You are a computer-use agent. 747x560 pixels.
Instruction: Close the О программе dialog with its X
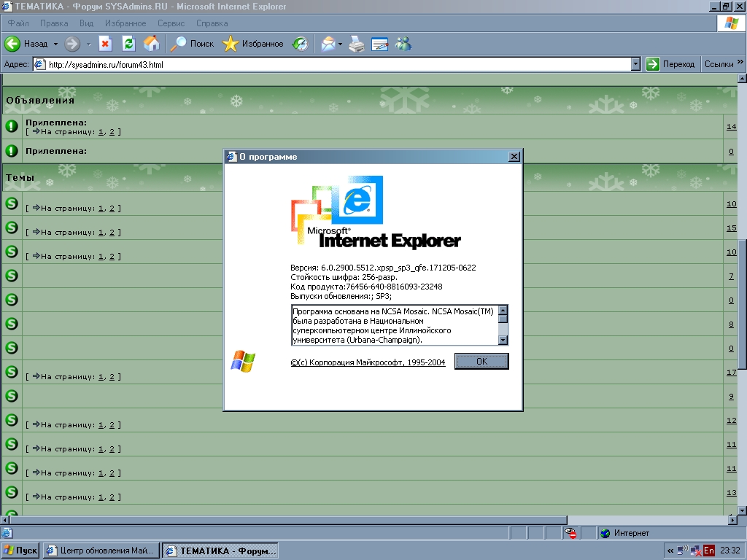coord(514,157)
